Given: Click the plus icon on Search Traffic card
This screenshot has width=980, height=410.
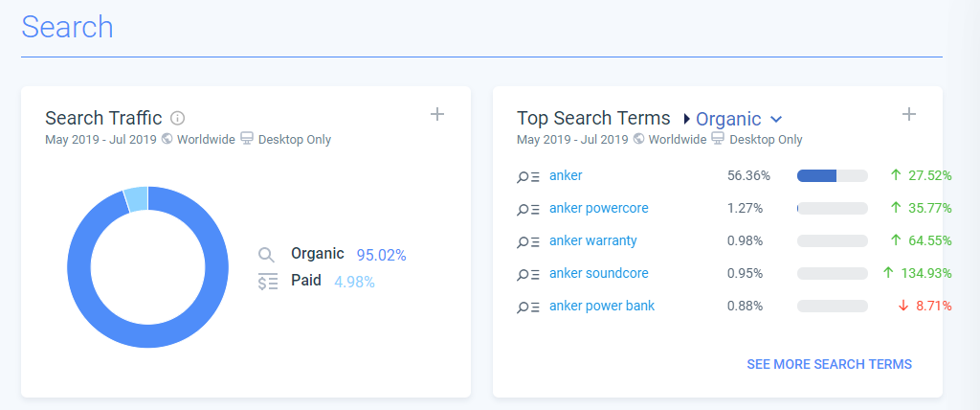Looking at the screenshot, I should (x=437, y=114).
